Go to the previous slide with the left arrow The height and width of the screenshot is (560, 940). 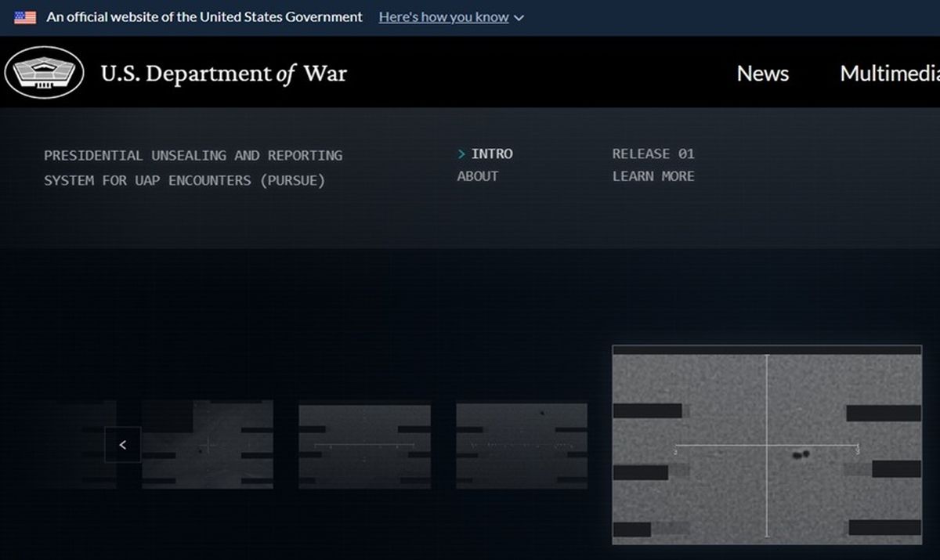pyautogui.click(x=123, y=445)
